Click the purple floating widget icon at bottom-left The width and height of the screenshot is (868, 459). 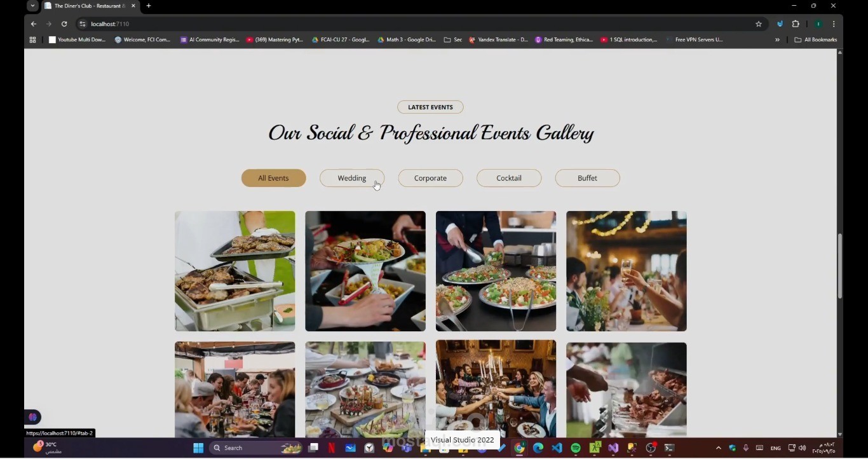[x=33, y=417]
